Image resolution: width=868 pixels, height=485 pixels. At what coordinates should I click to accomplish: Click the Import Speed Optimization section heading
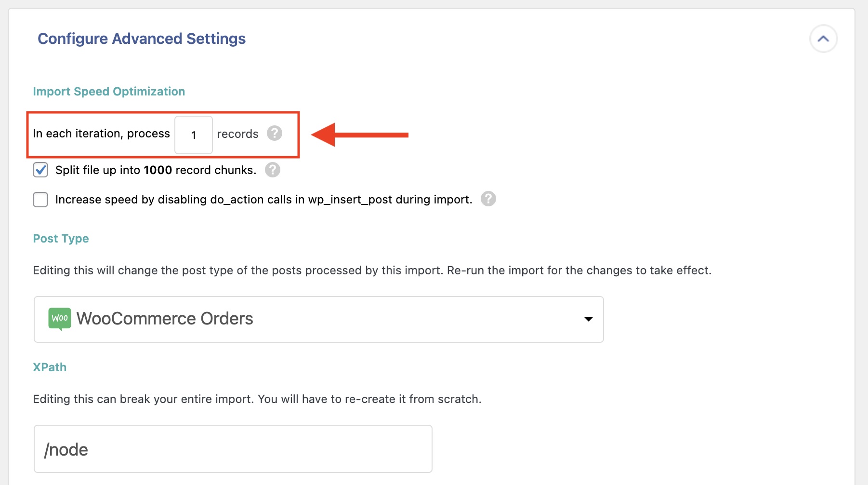tap(109, 92)
